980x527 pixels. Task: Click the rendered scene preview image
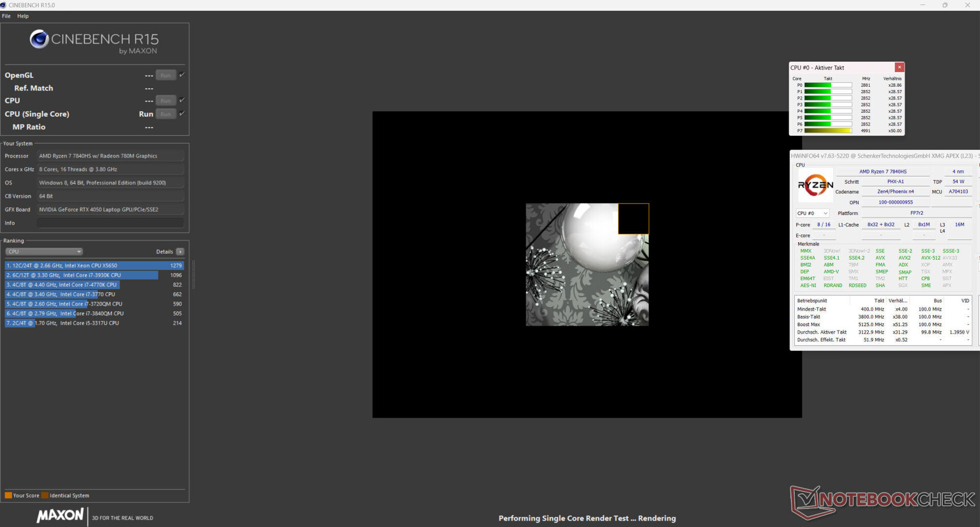click(x=587, y=265)
